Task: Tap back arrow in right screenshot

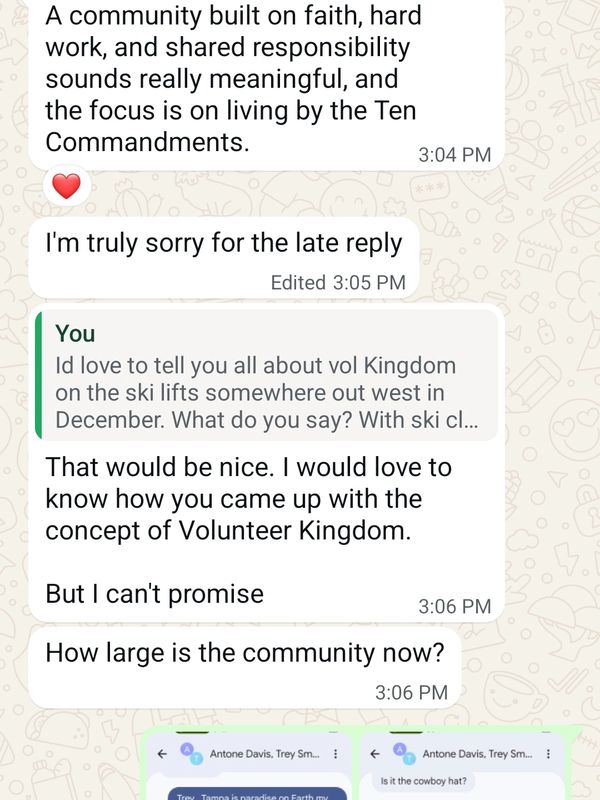Action: click(x=375, y=754)
